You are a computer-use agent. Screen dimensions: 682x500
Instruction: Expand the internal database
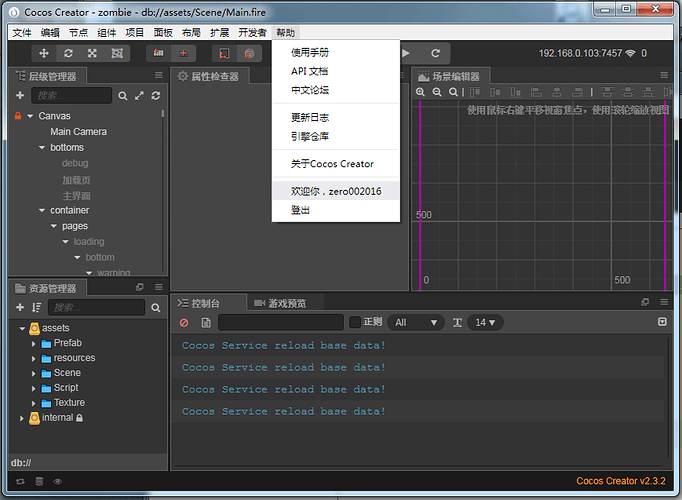21,418
